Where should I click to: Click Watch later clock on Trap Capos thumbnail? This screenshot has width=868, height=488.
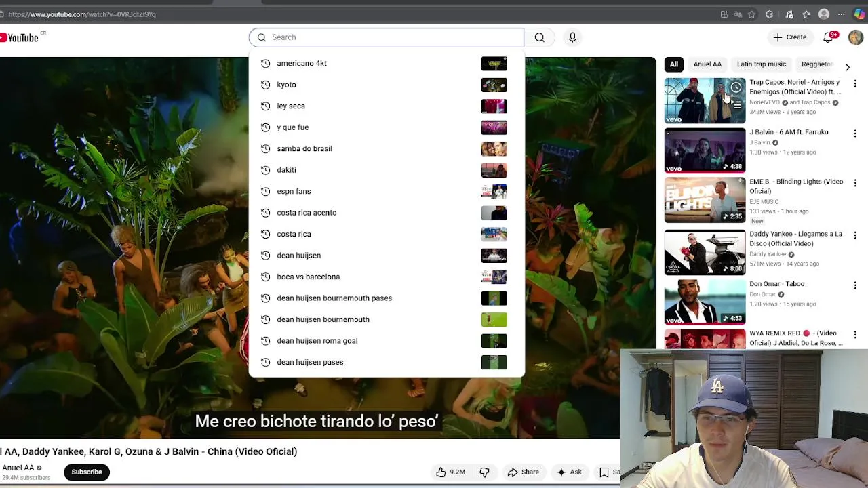tap(736, 87)
